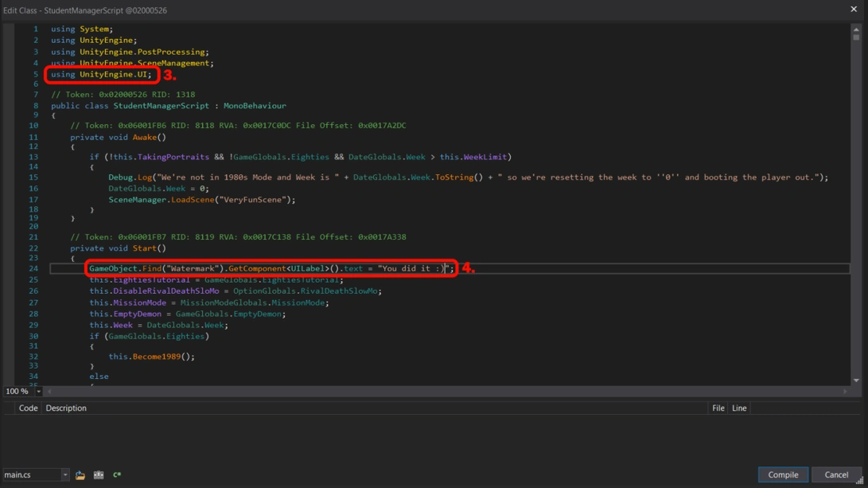
Task: Click the Token comment on line 7
Action: (123, 94)
